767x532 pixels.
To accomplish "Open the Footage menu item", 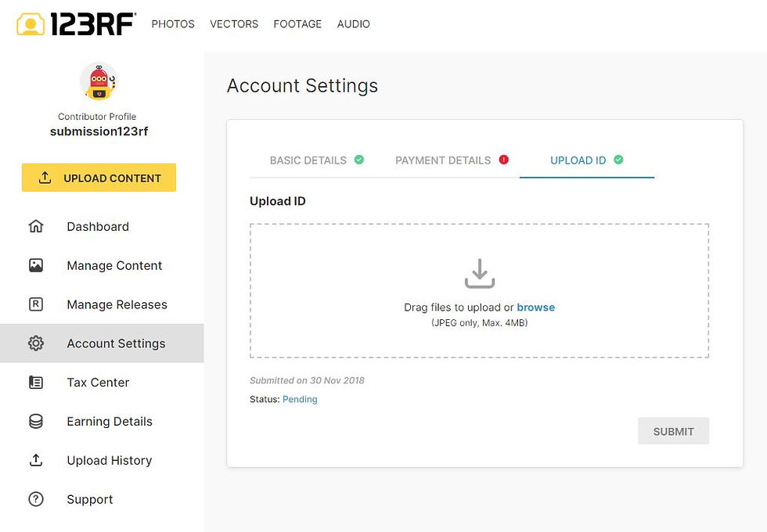I will click(297, 24).
